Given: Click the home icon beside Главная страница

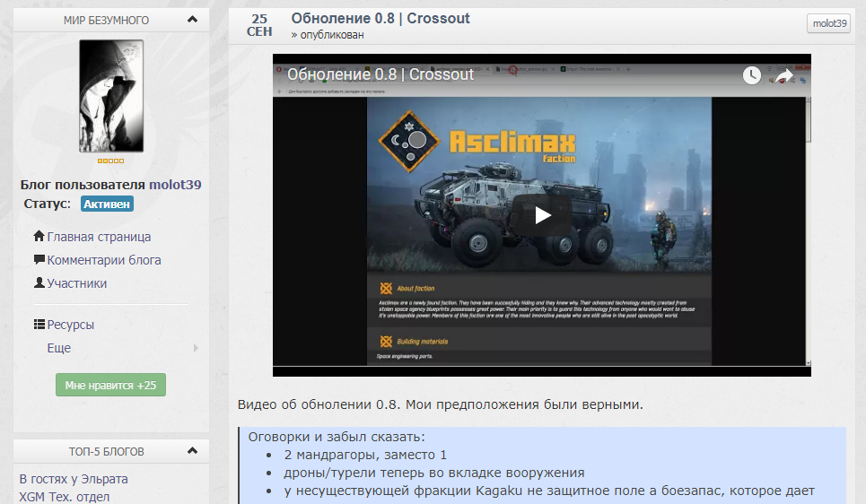Looking at the screenshot, I should coord(39,236).
